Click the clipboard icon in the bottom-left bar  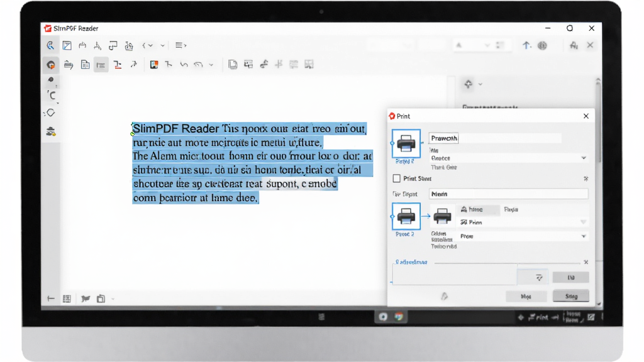tap(101, 299)
